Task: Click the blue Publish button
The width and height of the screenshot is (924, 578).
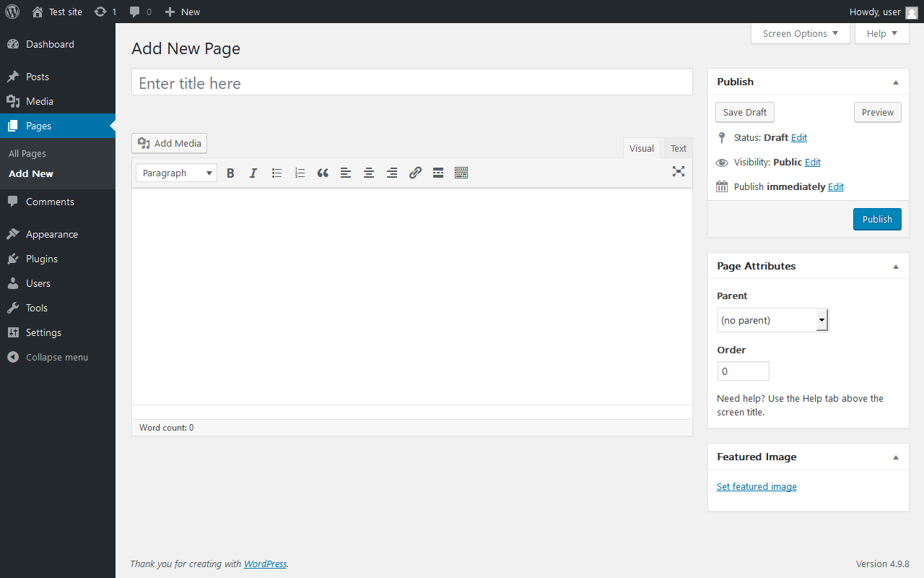Action: click(x=877, y=220)
